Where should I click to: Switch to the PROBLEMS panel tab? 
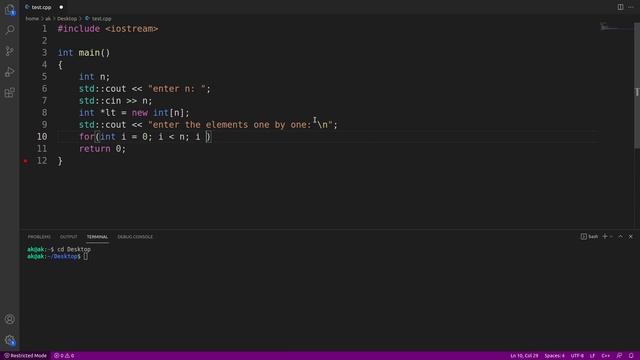click(x=39, y=237)
